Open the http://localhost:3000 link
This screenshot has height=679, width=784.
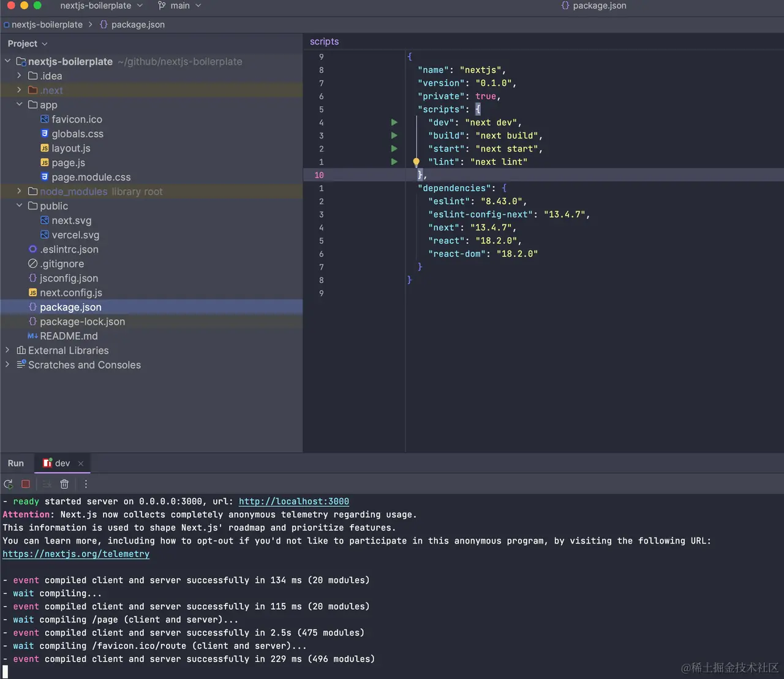[294, 501]
